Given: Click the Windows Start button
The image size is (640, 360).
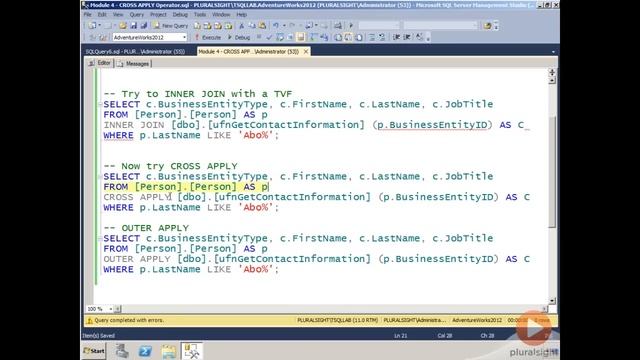Looking at the screenshot, I should coord(94,351).
